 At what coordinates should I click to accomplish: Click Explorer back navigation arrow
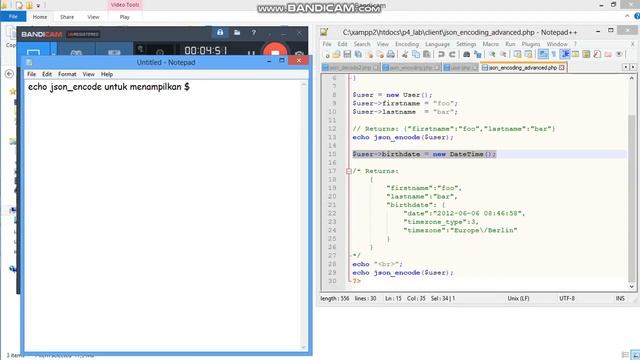[x=9, y=74]
